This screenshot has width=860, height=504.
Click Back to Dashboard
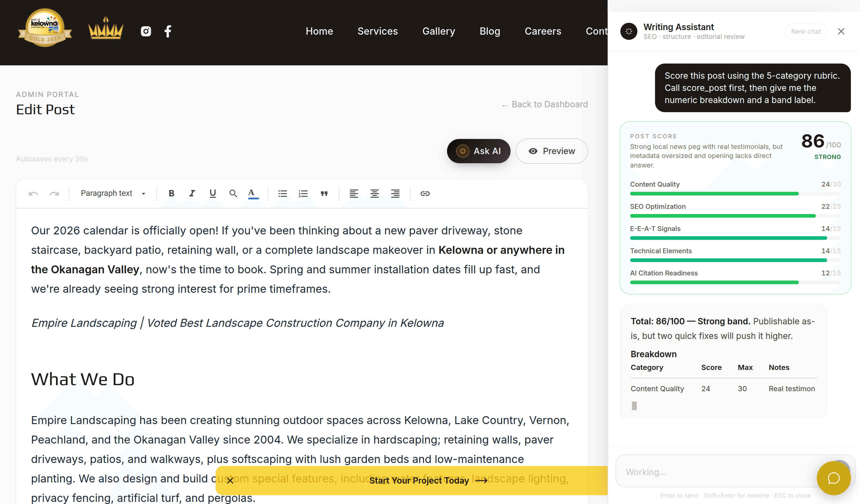coord(544,104)
